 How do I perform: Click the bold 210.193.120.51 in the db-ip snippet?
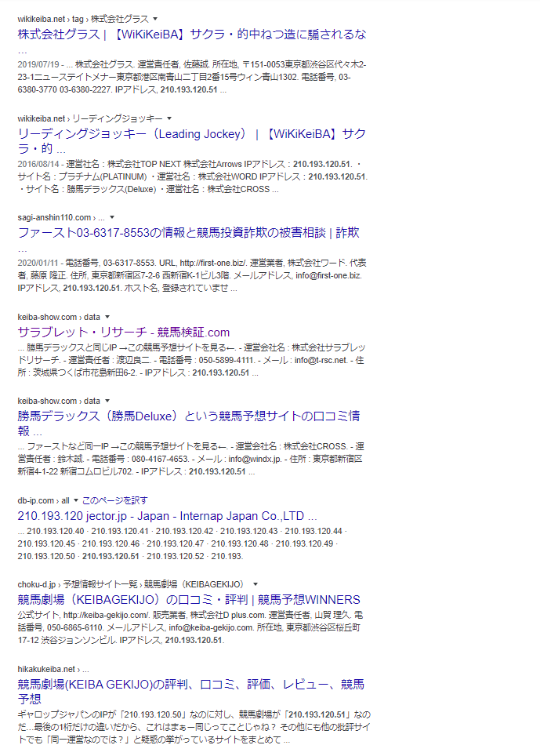111,556
